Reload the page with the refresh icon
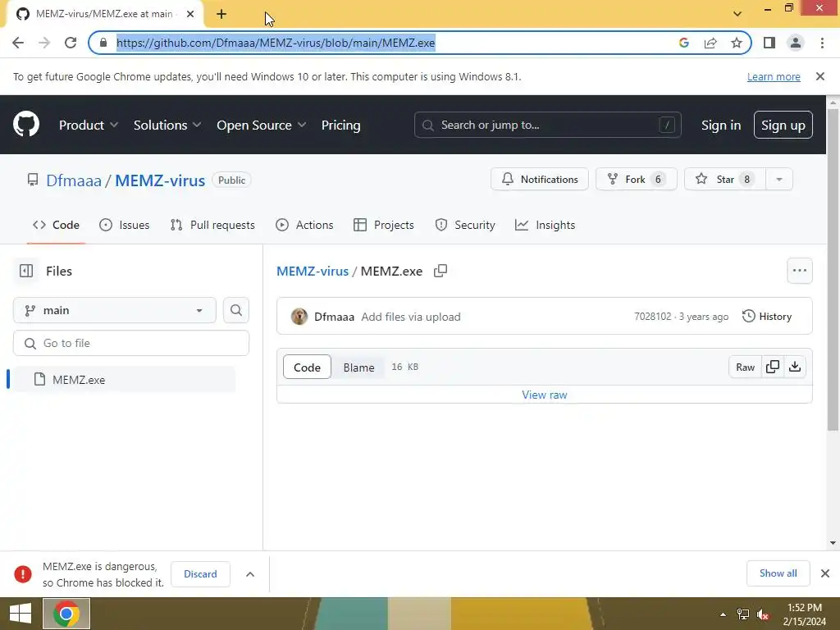 pyautogui.click(x=71, y=43)
